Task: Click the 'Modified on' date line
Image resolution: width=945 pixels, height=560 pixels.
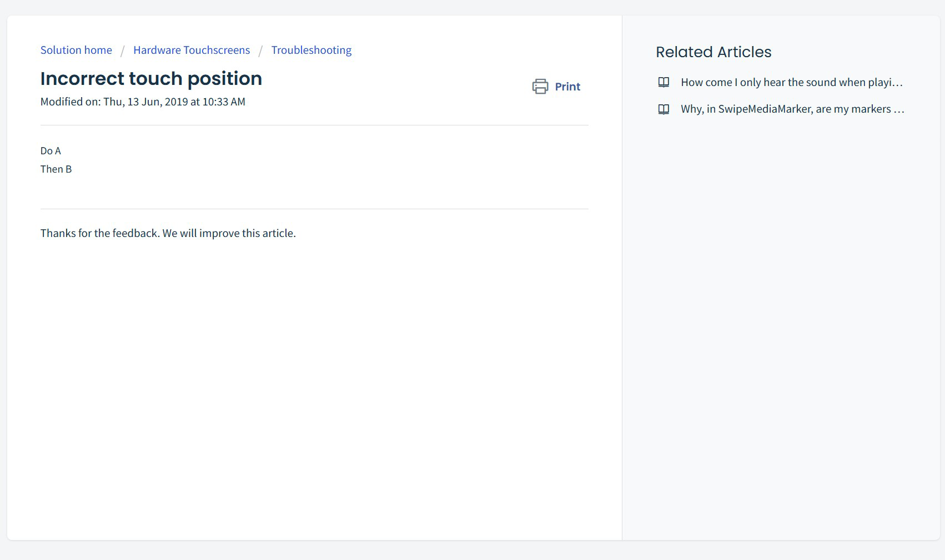Action: 143,102
